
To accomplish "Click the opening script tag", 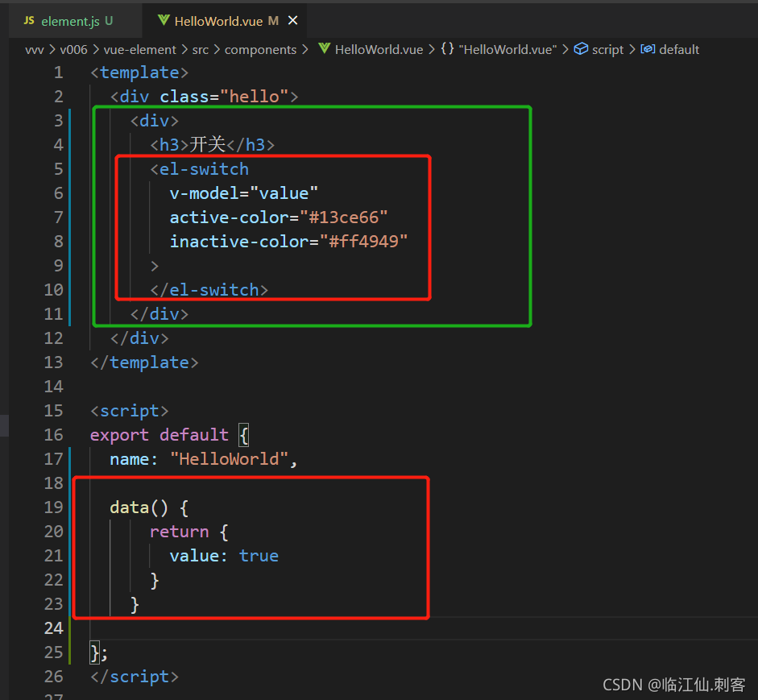I will click(130, 411).
